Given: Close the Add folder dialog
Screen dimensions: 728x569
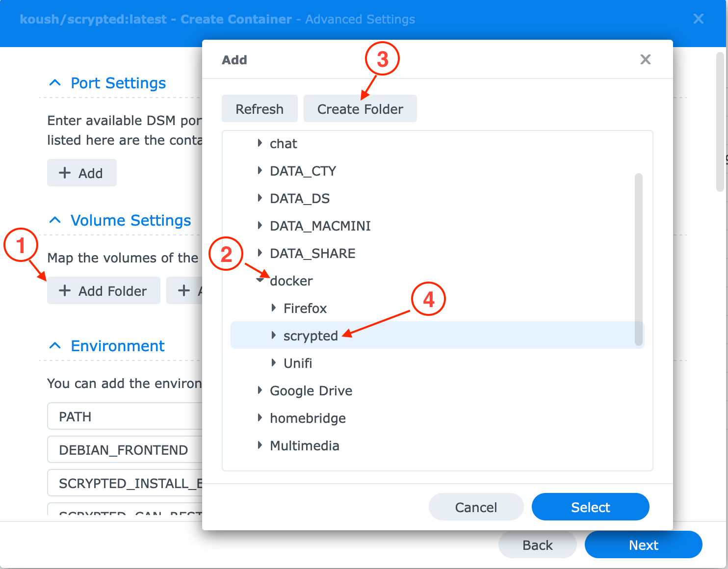Looking at the screenshot, I should pyautogui.click(x=645, y=59).
